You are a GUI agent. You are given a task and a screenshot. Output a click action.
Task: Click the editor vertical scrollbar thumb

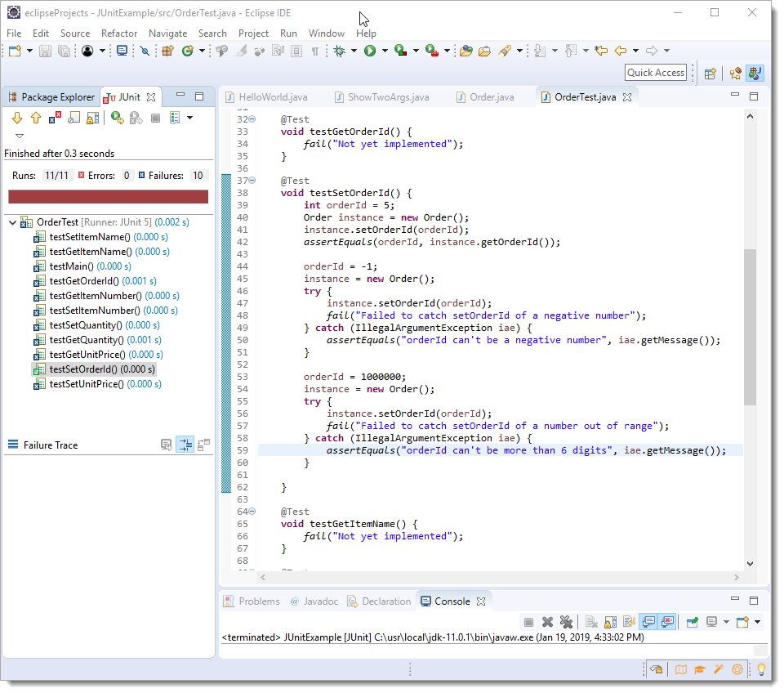(750, 327)
